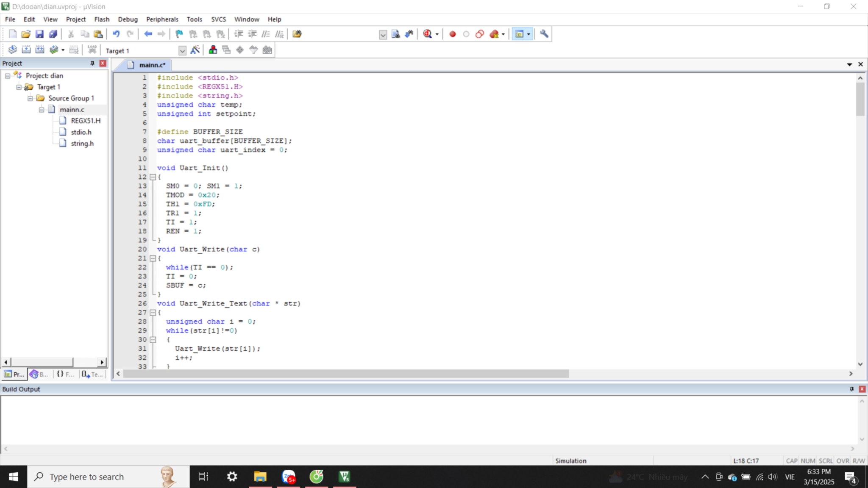Switch to the Books tab in Project panel
868x488 pixels.
click(x=39, y=374)
